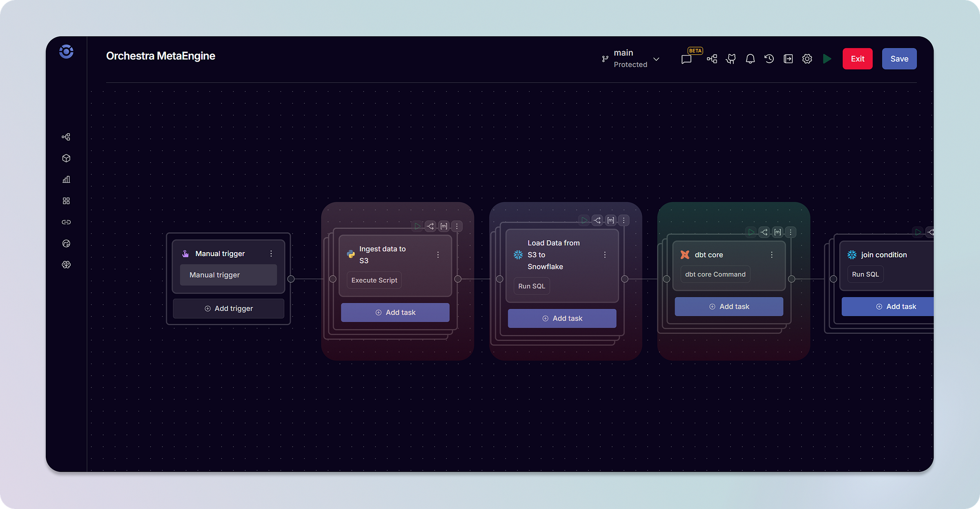Save the pipeline
Viewport: 980px width, 509px height.
pyautogui.click(x=899, y=59)
